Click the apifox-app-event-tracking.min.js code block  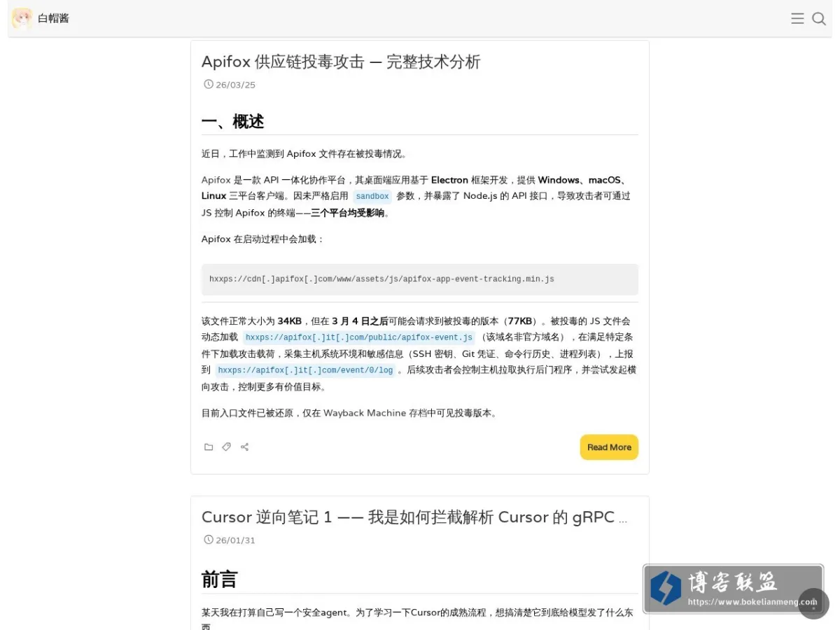coord(420,279)
